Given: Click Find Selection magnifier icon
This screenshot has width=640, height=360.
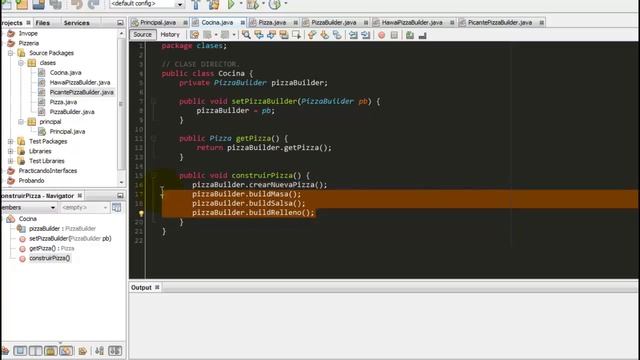Looking at the screenshot, I should [x=246, y=35].
